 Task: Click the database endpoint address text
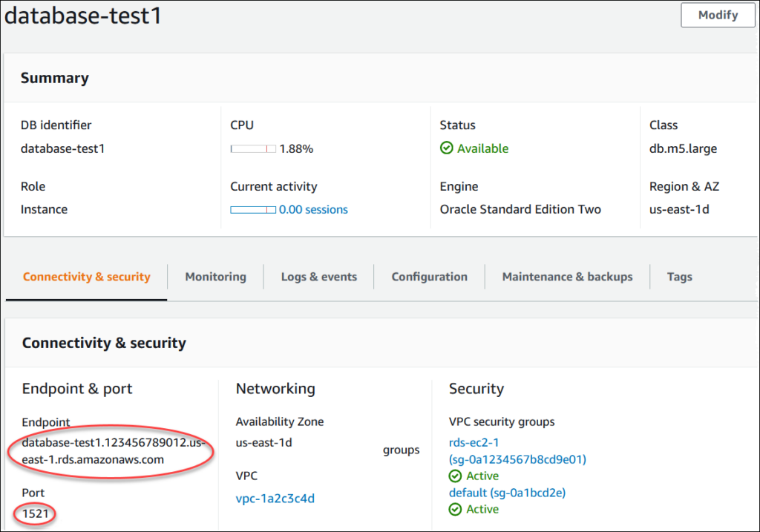tap(112, 451)
